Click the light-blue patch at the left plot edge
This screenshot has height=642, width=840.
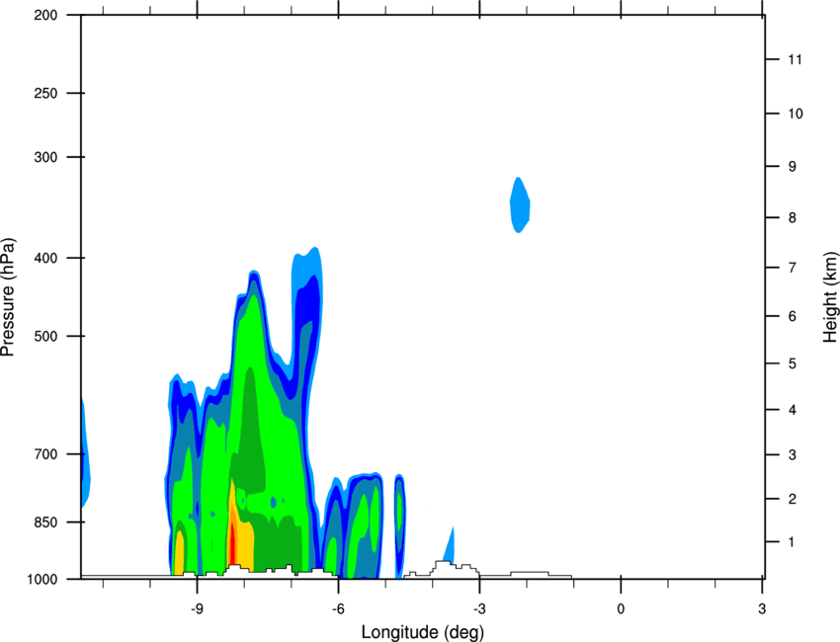coord(85,455)
